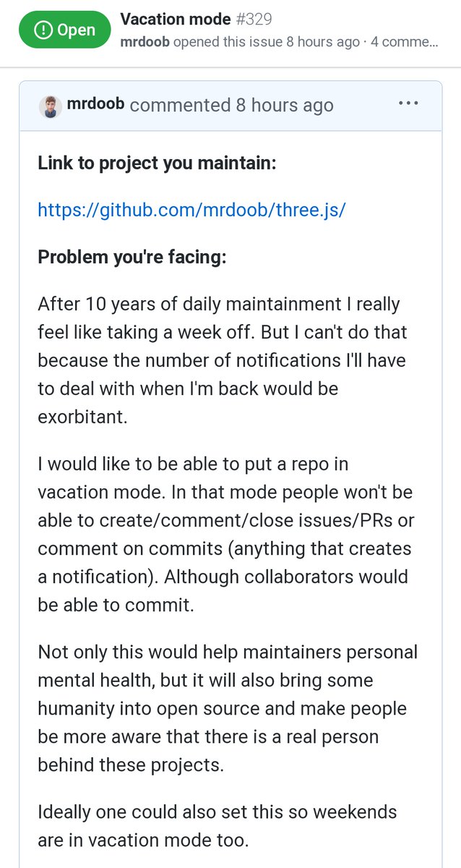This screenshot has width=461, height=868.
Task: Click the paragraph starting "Ideally one could also"
Action: (217, 825)
